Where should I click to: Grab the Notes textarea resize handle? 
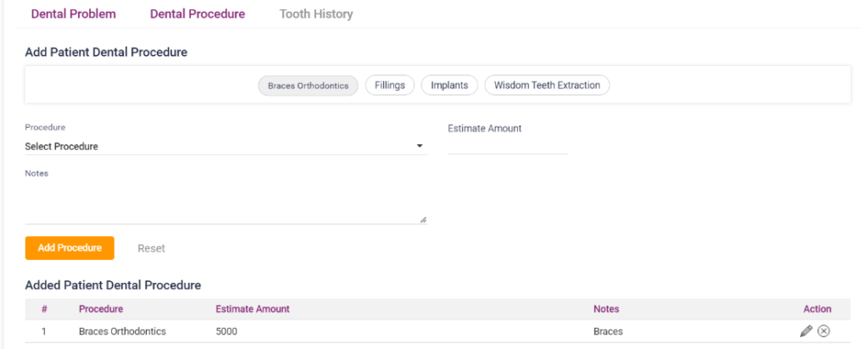pyautogui.click(x=423, y=219)
